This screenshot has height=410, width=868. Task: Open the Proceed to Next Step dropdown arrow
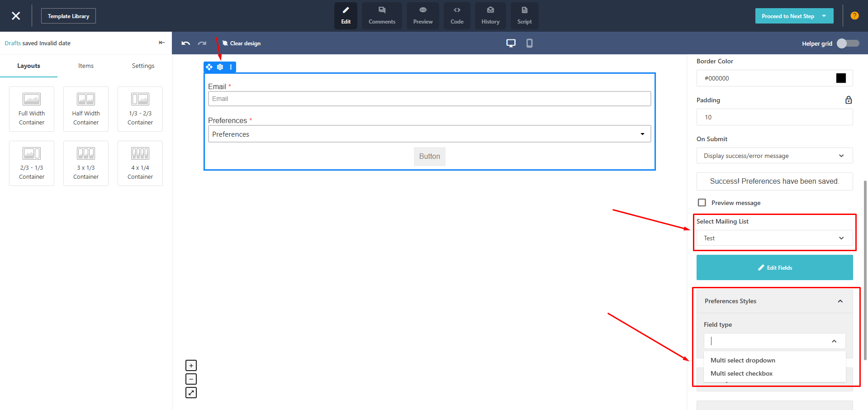tap(824, 16)
